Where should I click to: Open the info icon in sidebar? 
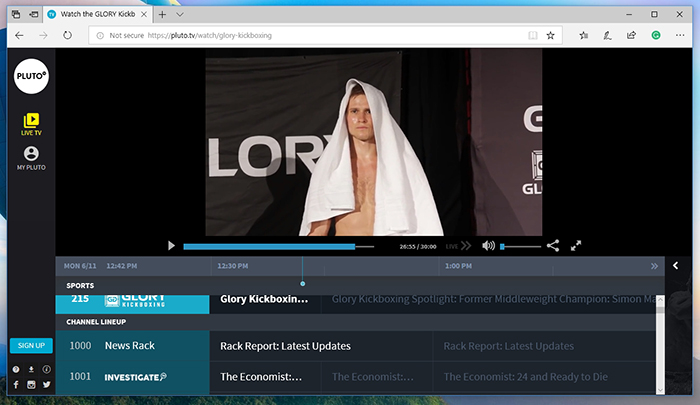[x=46, y=369]
